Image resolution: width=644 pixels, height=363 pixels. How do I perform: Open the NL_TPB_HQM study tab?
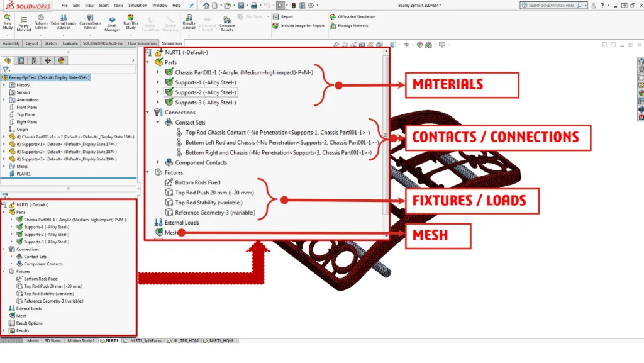[x=183, y=341]
